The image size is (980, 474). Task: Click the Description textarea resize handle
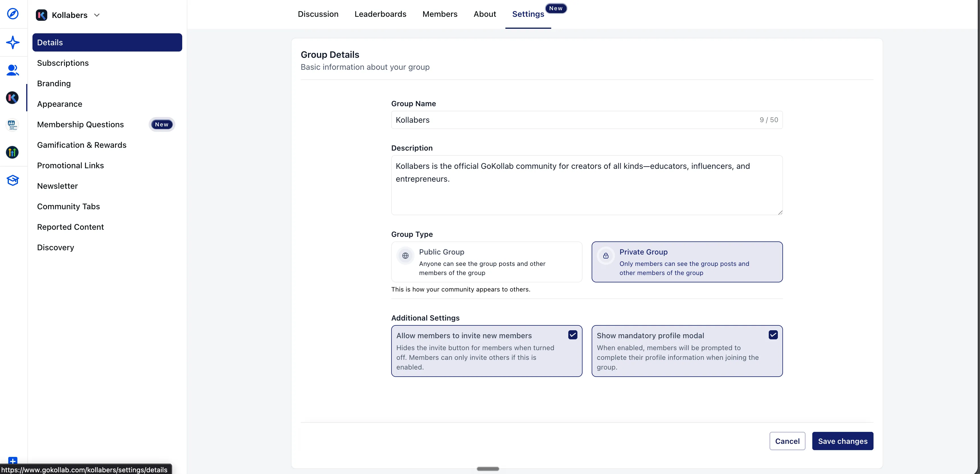click(x=780, y=212)
